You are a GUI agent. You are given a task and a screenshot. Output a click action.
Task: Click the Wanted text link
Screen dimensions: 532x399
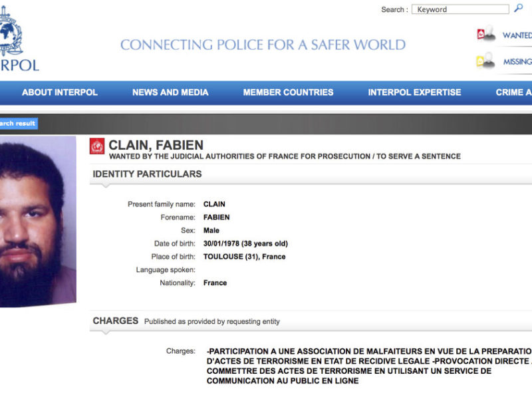click(517, 35)
